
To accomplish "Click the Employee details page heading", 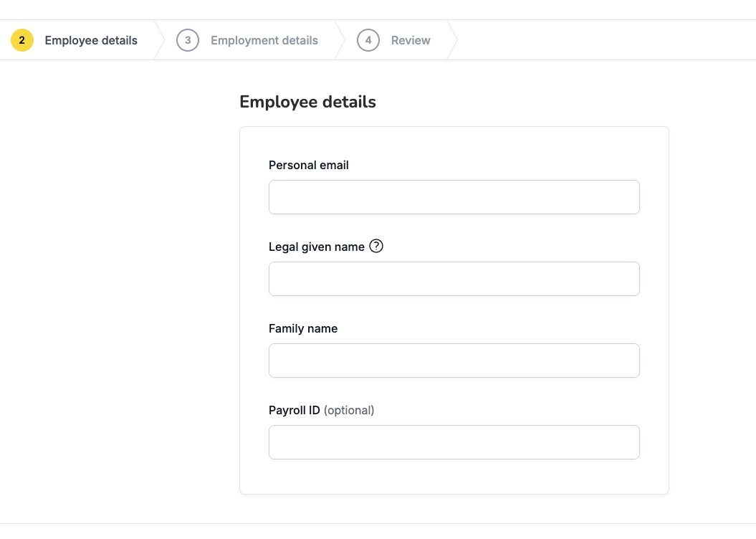I will click(x=307, y=102).
